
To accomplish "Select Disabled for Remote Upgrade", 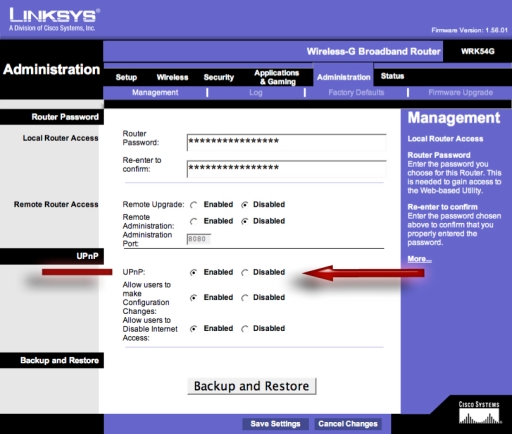I will pyautogui.click(x=245, y=205).
